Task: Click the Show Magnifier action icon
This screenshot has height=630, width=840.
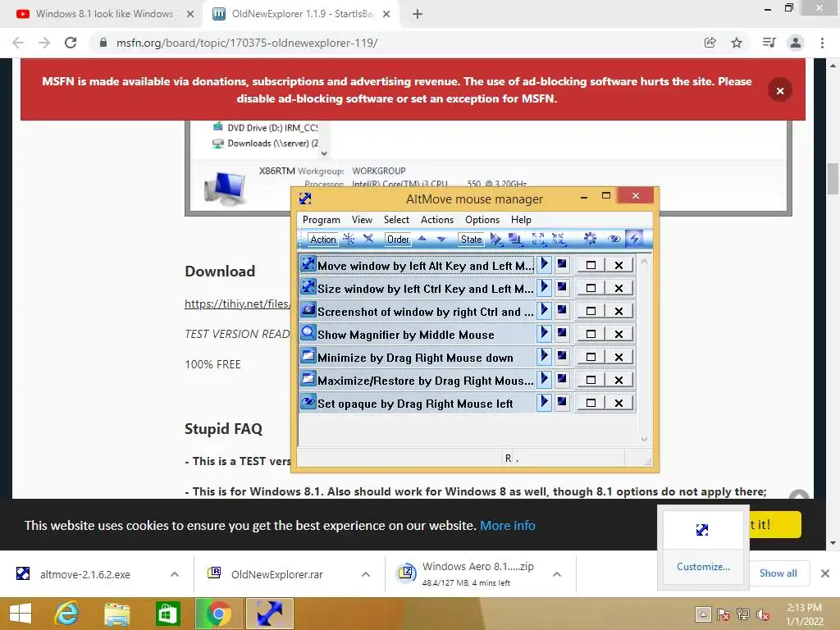Action: pyautogui.click(x=308, y=333)
